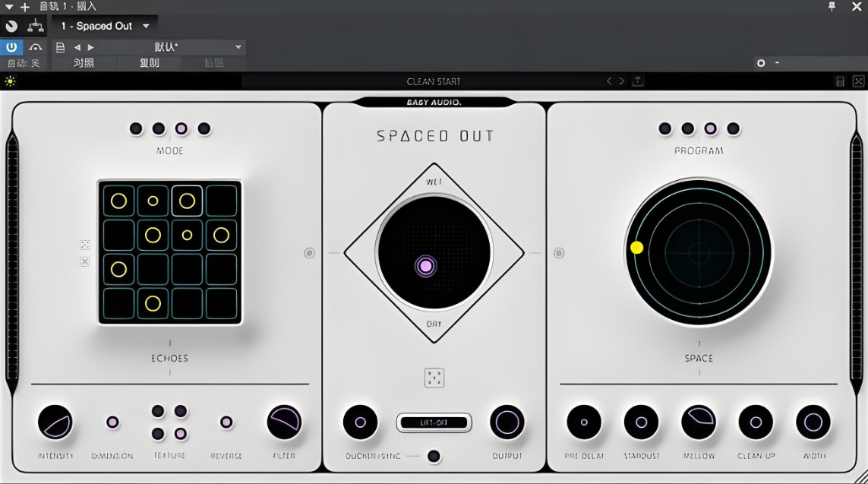Click the round knob icon left of the routing icon
The height and width of the screenshot is (484, 868).
(x=11, y=26)
